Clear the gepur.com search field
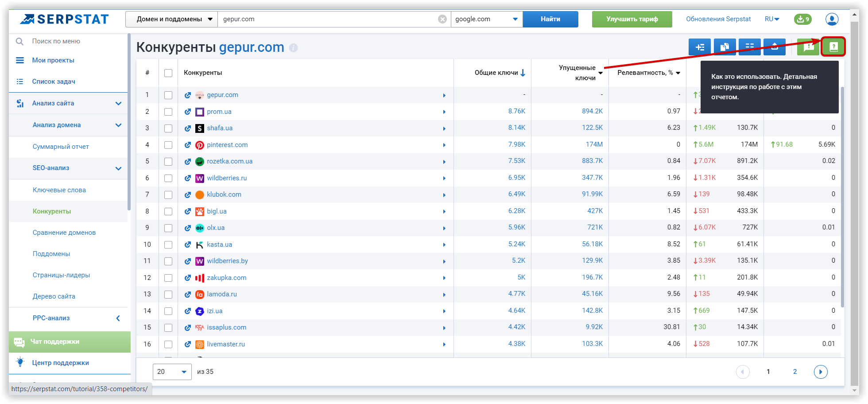The image size is (868, 404). 442,19
